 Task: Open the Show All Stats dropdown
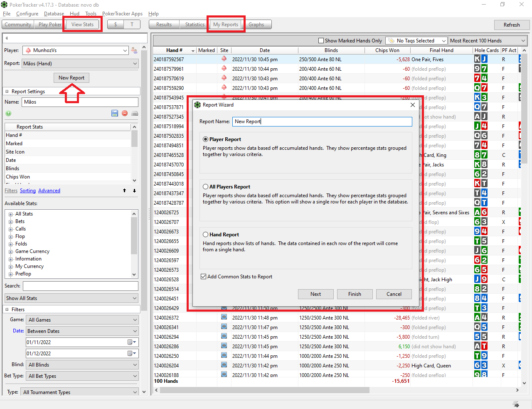(x=71, y=298)
